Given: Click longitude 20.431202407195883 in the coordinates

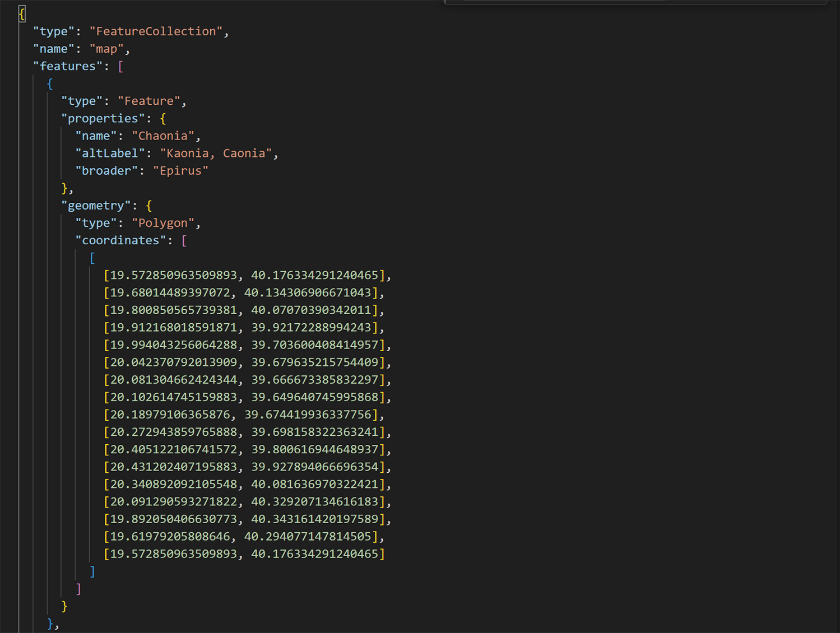Looking at the screenshot, I should [x=174, y=467].
